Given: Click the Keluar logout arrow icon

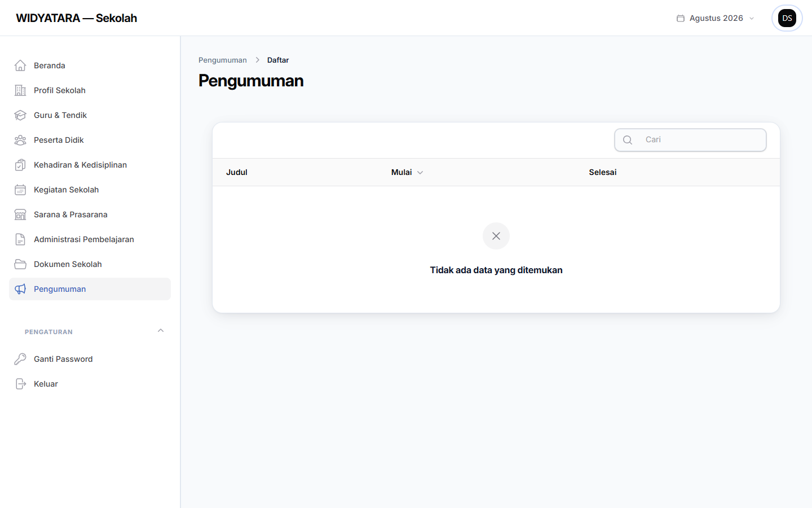Looking at the screenshot, I should pyautogui.click(x=20, y=384).
